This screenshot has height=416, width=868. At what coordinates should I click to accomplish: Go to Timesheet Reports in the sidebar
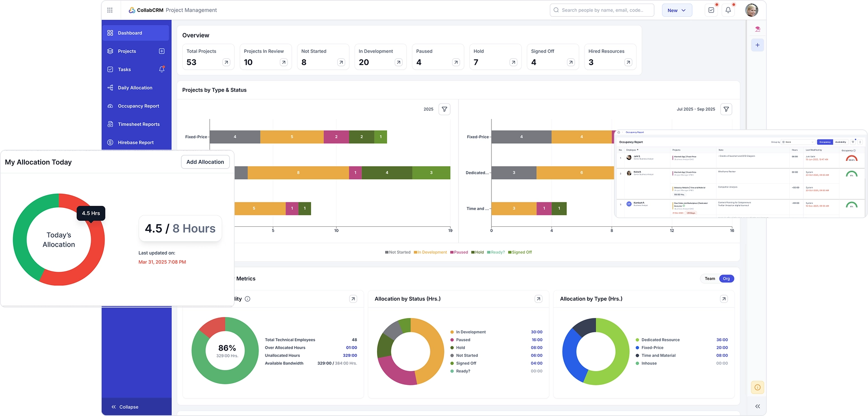138,124
